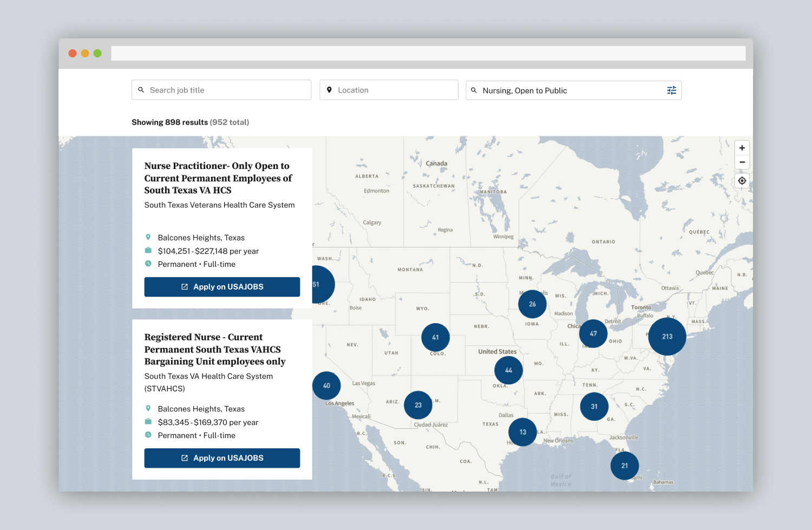Click 'Permanent • Full-time' in Registered Nurse card
The height and width of the screenshot is (530, 812).
197,435
